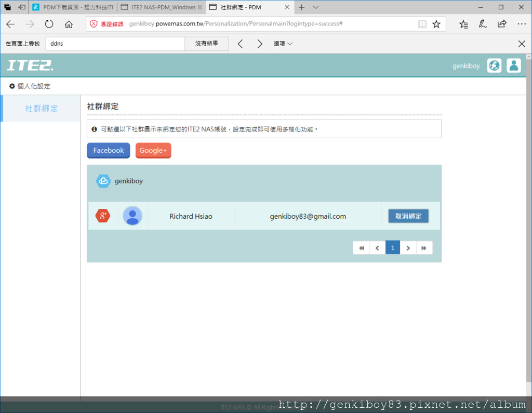Add page to favorites with star icon

click(x=436, y=24)
